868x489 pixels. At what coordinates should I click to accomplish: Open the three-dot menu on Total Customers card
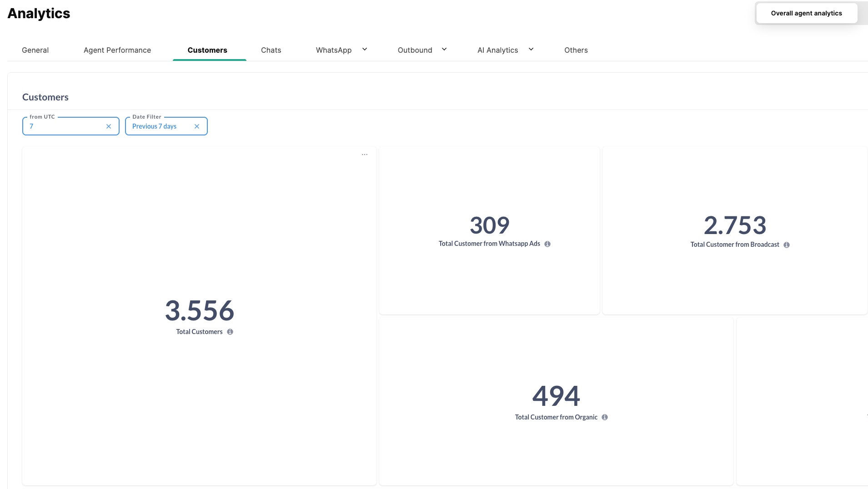click(x=365, y=155)
